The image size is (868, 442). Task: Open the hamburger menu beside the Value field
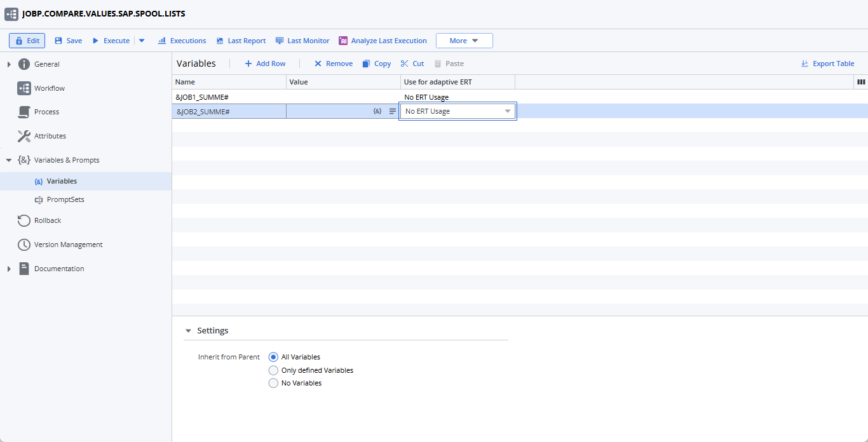coord(393,110)
